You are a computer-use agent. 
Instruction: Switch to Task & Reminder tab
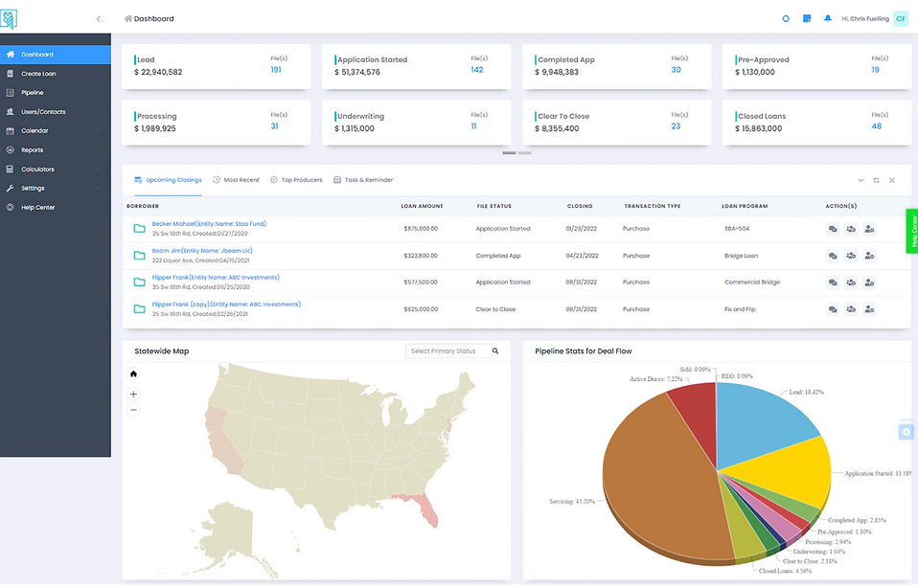(363, 180)
